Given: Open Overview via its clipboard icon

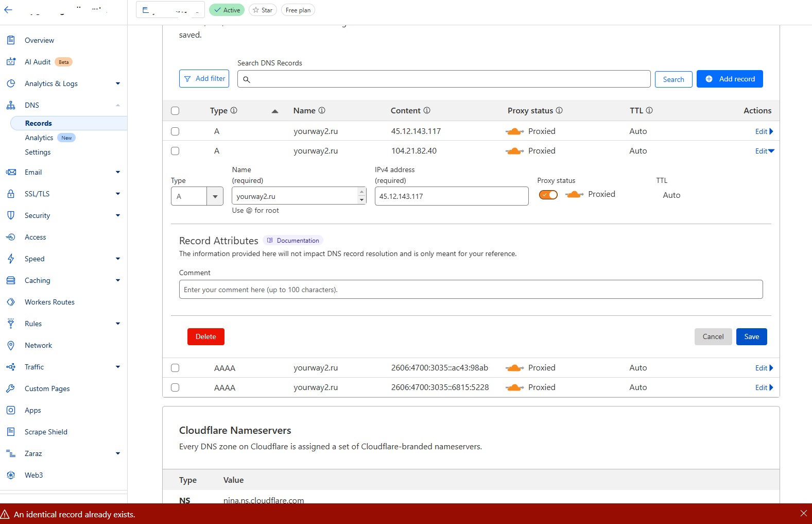Looking at the screenshot, I should [11, 40].
